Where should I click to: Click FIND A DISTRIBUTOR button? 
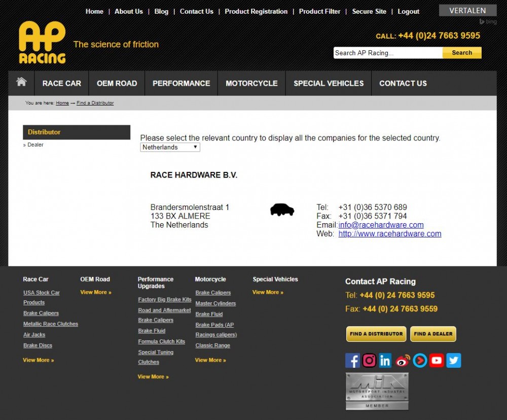376,334
